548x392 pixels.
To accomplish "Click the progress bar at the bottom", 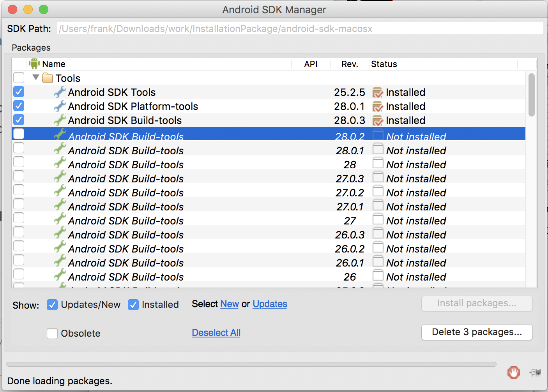I will [251, 364].
